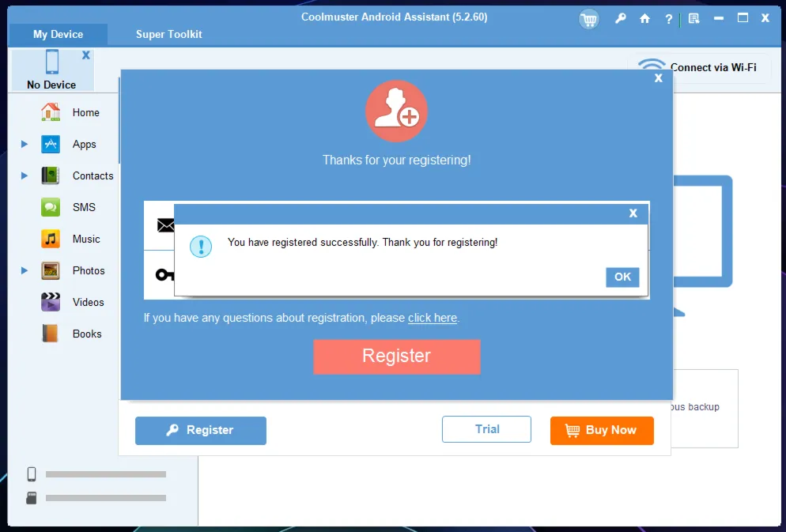Click the key license code icon
Image resolution: width=786 pixels, height=532 pixels.
pos(164,274)
